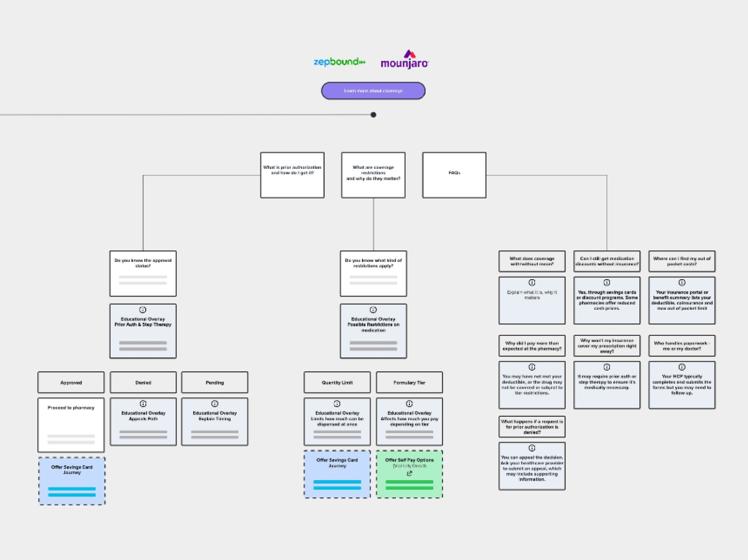Click info icon in Appeals Path overlay
The image size is (748, 560).
pyautogui.click(x=143, y=404)
